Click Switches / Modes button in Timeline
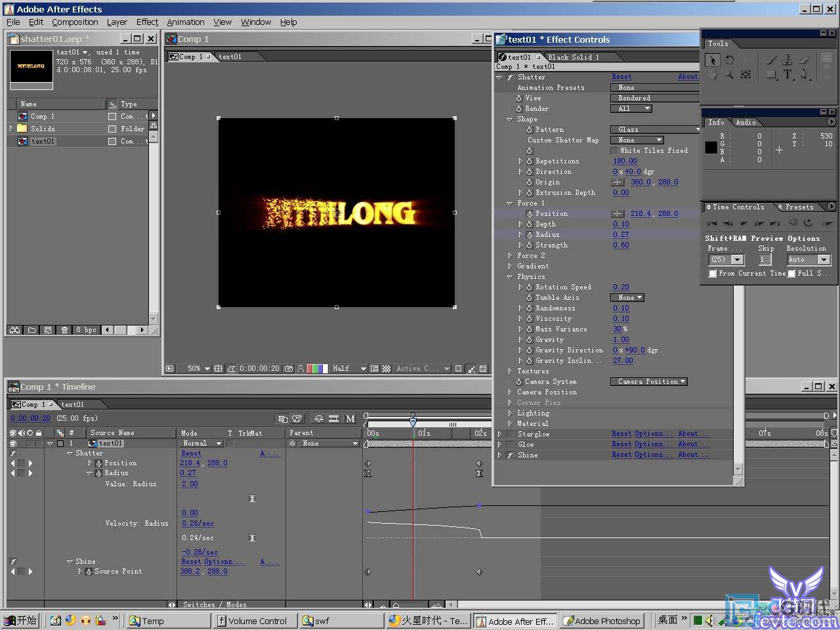This screenshot has width=840, height=630. [x=215, y=605]
